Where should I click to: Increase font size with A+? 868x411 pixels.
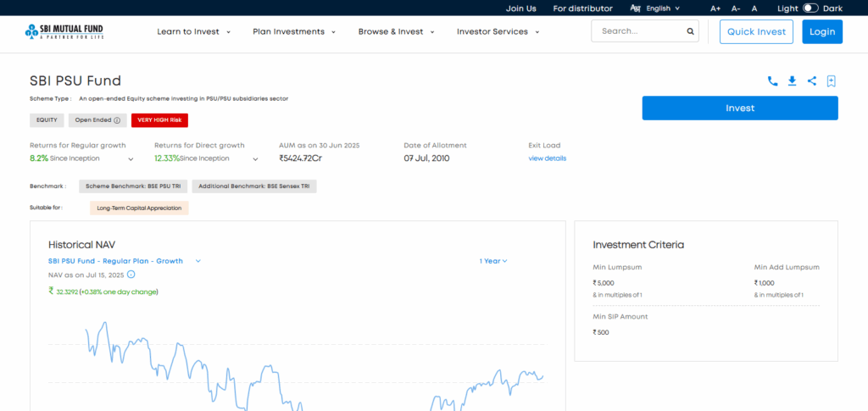tap(715, 8)
